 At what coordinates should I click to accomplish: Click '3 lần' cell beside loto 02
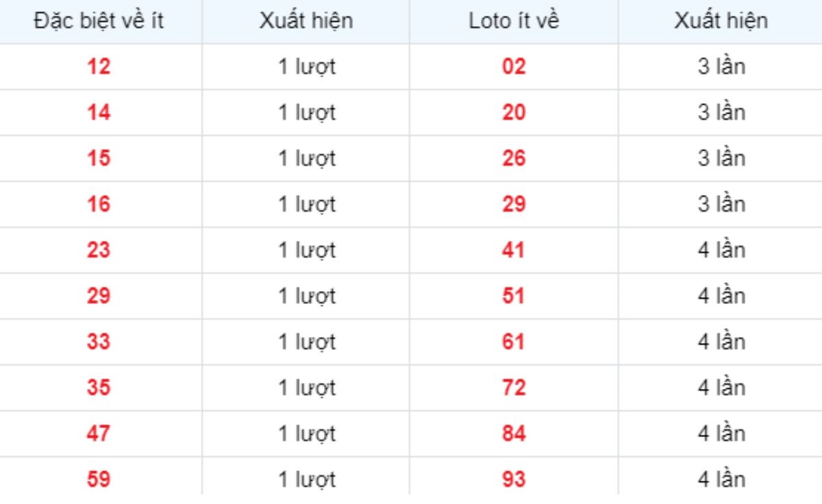[x=721, y=67]
